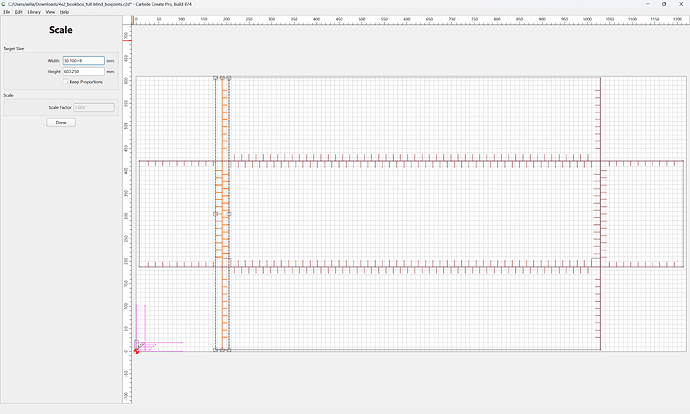Click the middle-left selection handle
Screen dimensions: 690x414
[215, 214]
